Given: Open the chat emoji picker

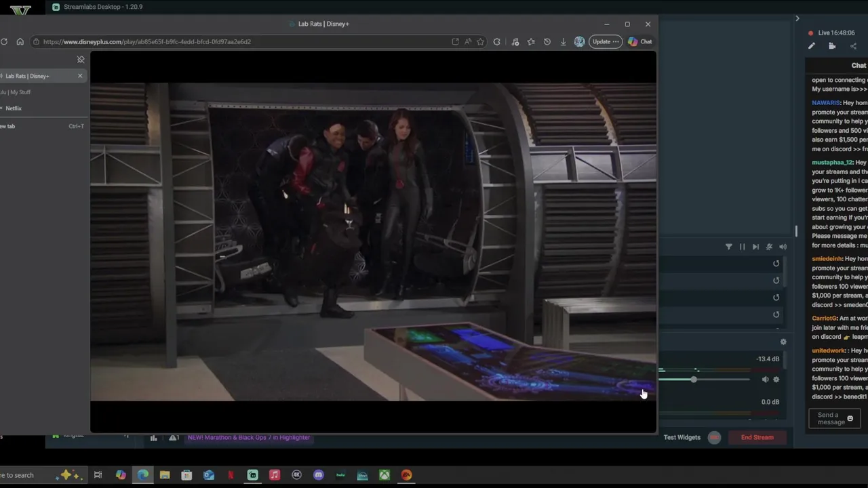Looking at the screenshot, I should point(850,418).
